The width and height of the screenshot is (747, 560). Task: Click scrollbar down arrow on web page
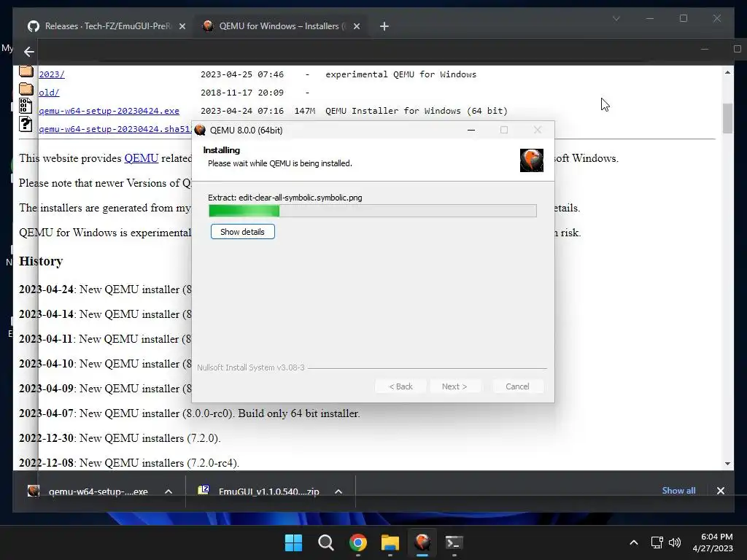point(727,463)
